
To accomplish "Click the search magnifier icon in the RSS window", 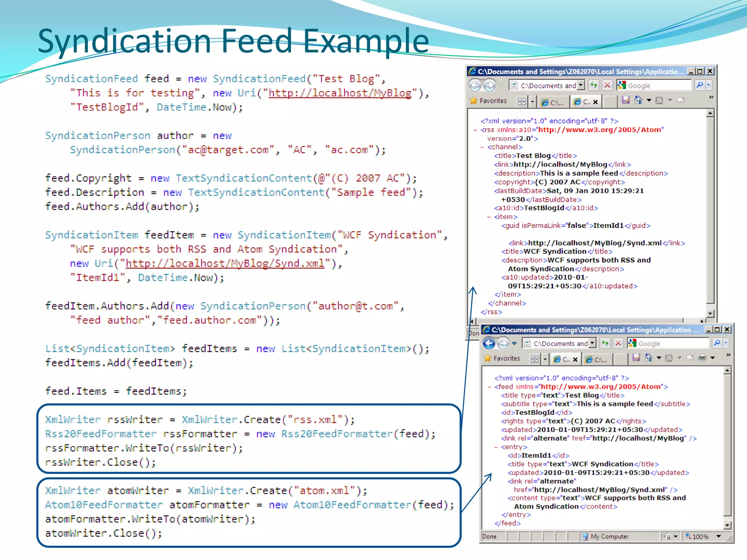I will pyautogui.click(x=699, y=85).
